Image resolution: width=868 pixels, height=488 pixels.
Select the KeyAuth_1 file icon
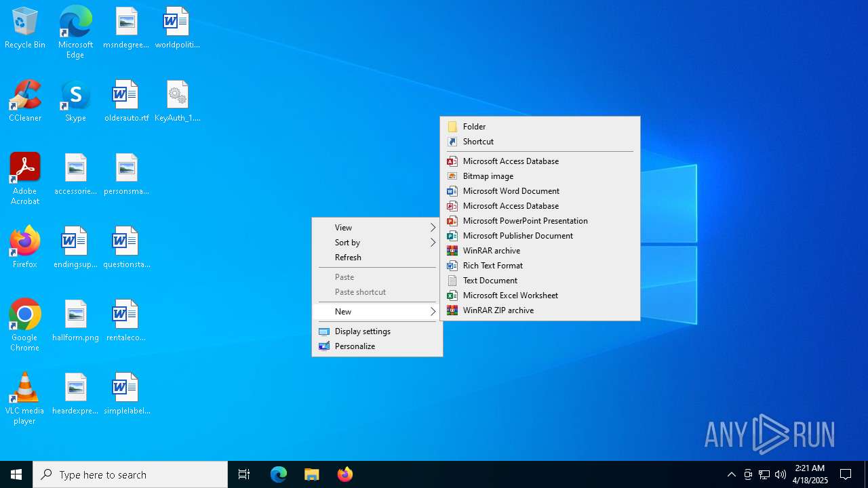coord(177,102)
